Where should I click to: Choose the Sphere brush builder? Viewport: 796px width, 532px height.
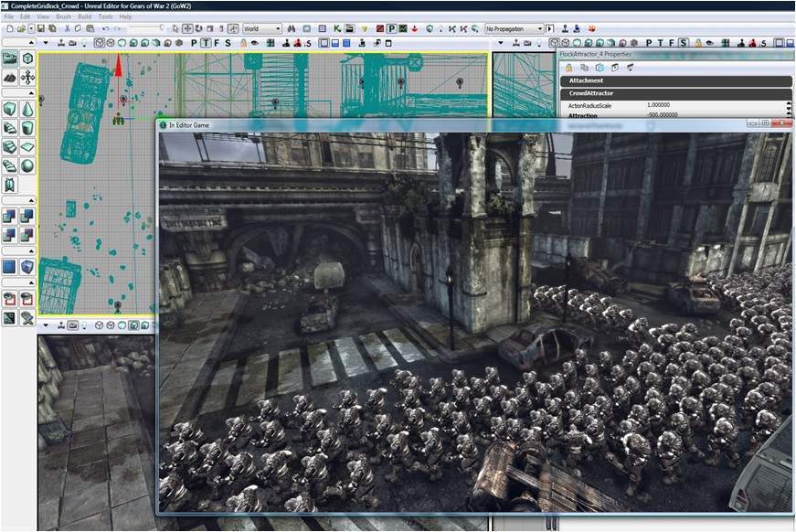27,165
